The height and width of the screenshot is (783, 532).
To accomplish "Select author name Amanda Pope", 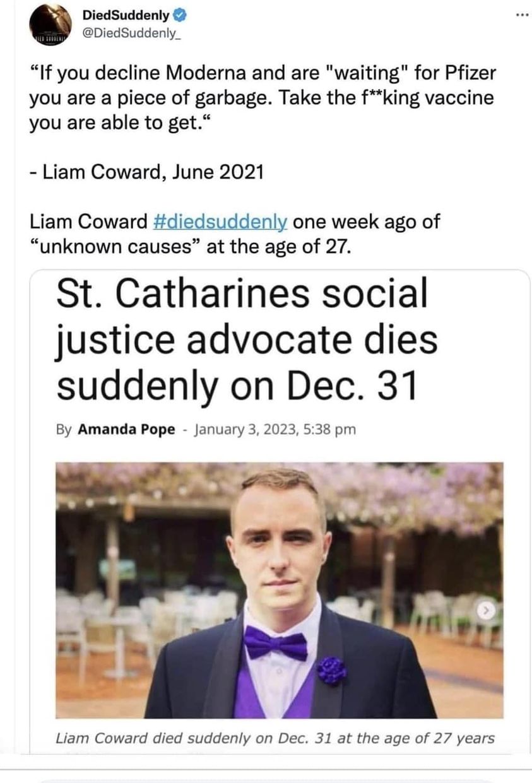I will [126, 430].
